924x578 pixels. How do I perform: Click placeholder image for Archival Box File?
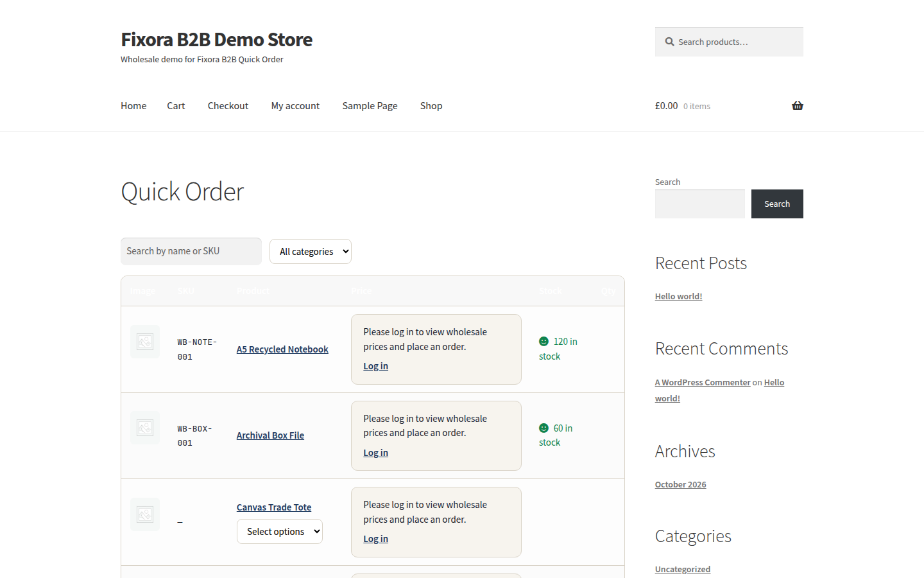pos(145,428)
